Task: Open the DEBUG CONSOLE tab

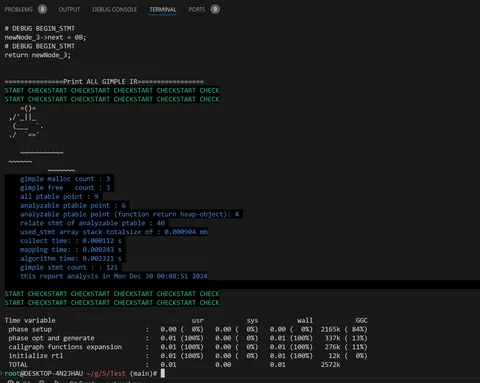Action: pos(115,9)
